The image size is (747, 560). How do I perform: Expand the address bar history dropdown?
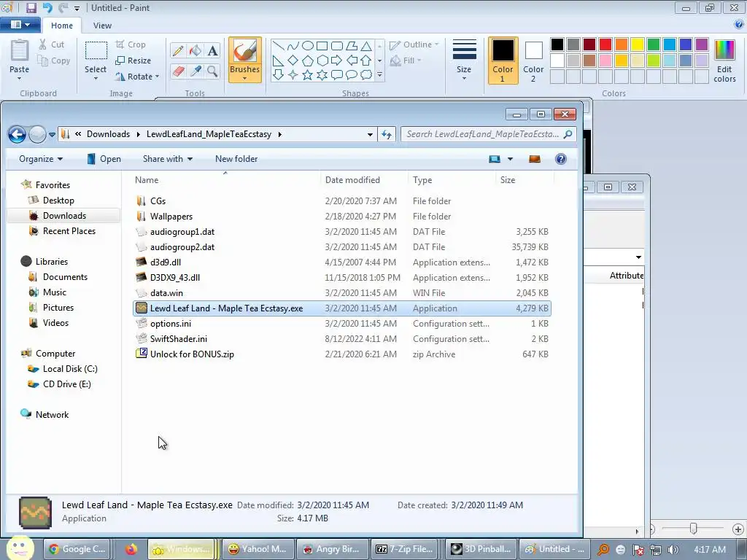(370, 135)
